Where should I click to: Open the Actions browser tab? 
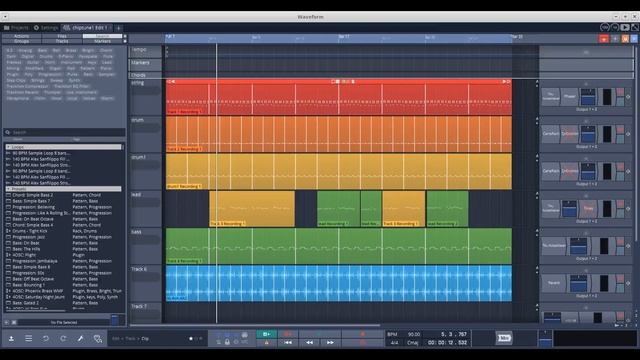point(22,36)
